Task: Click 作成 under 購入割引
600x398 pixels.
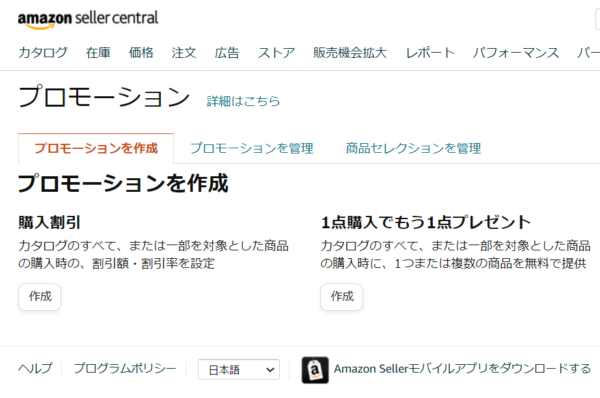Action: click(40, 297)
